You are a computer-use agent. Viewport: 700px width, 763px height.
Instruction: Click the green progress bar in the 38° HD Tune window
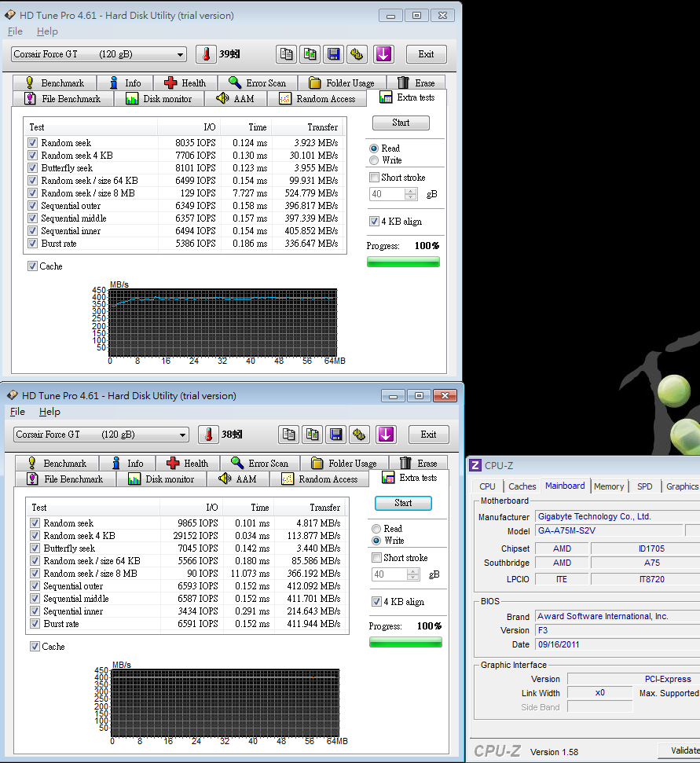click(405, 642)
